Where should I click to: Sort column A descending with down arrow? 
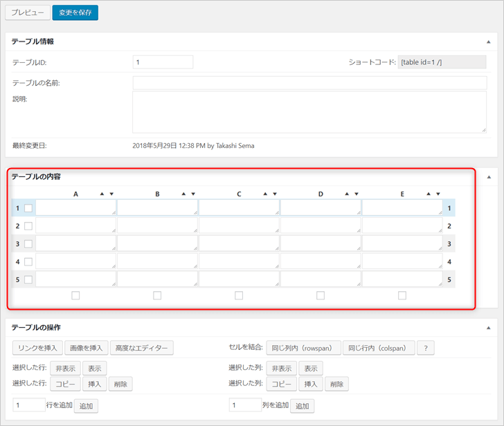point(112,194)
